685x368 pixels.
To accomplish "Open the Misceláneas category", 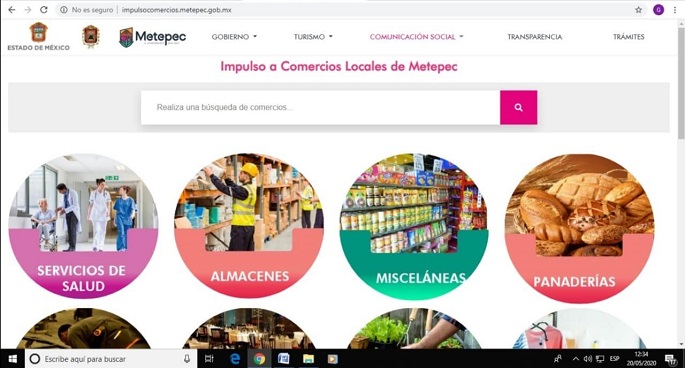I will coord(414,226).
